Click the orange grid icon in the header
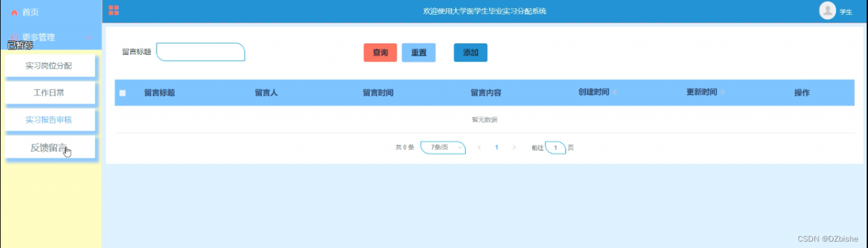This screenshot has height=248, width=868. coord(114,10)
